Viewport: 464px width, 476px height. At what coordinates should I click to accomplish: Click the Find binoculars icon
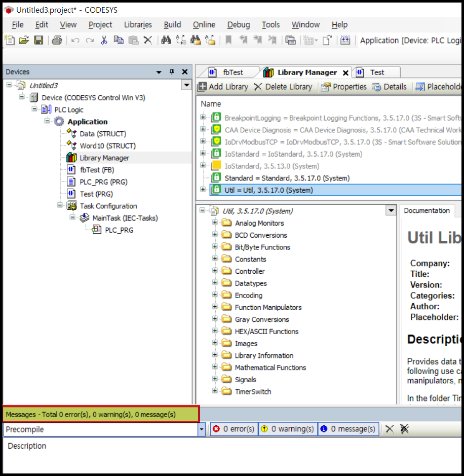tap(166, 40)
